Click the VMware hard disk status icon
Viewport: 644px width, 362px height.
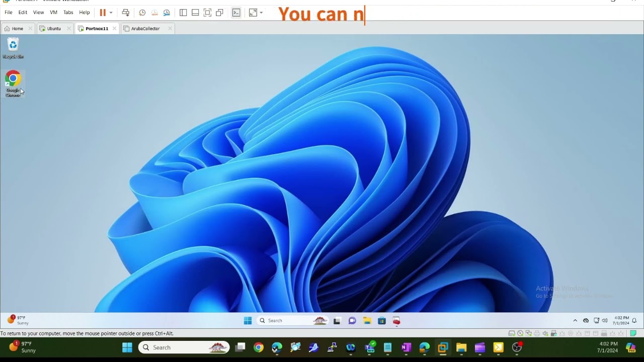point(512,333)
